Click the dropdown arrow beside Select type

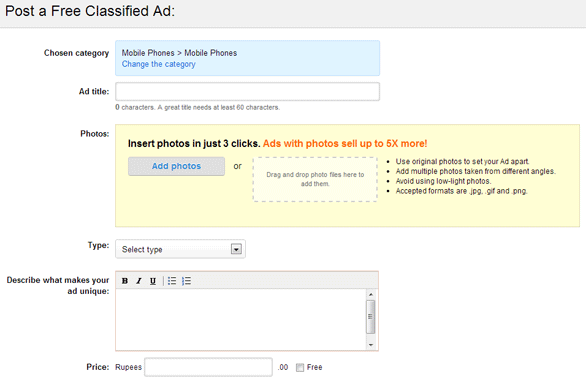[x=236, y=249]
